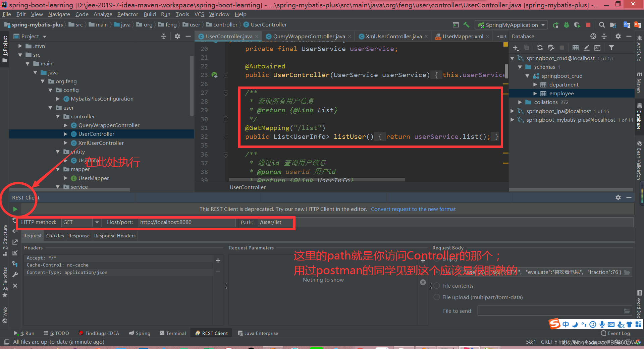
Task: Open the FindBugs-IDEA tool window
Action: [x=99, y=333]
